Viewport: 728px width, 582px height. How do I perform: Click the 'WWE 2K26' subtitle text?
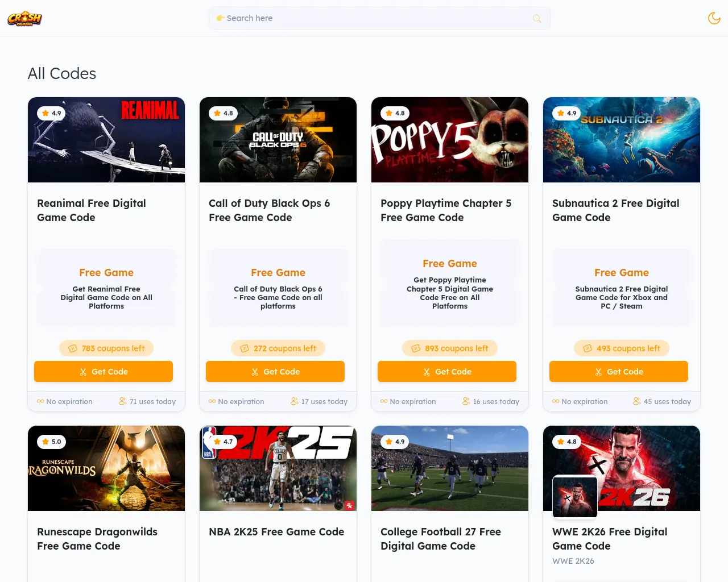[573, 561]
